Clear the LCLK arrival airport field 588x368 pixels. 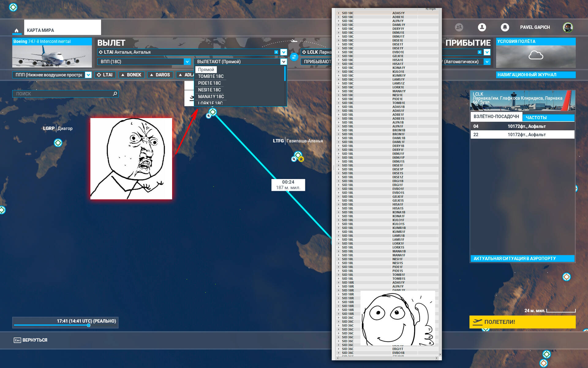tap(479, 52)
